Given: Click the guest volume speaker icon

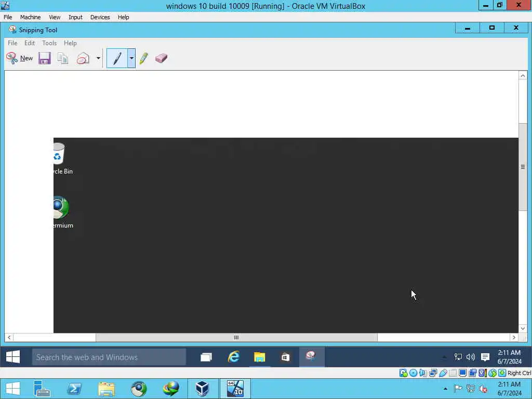Looking at the screenshot, I should click(471, 357).
